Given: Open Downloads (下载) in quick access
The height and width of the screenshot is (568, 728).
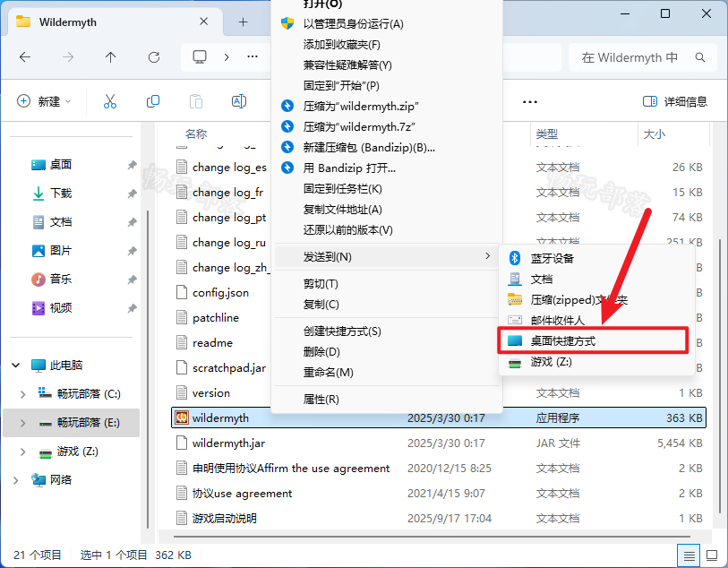Looking at the screenshot, I should (x=61, y=194).
